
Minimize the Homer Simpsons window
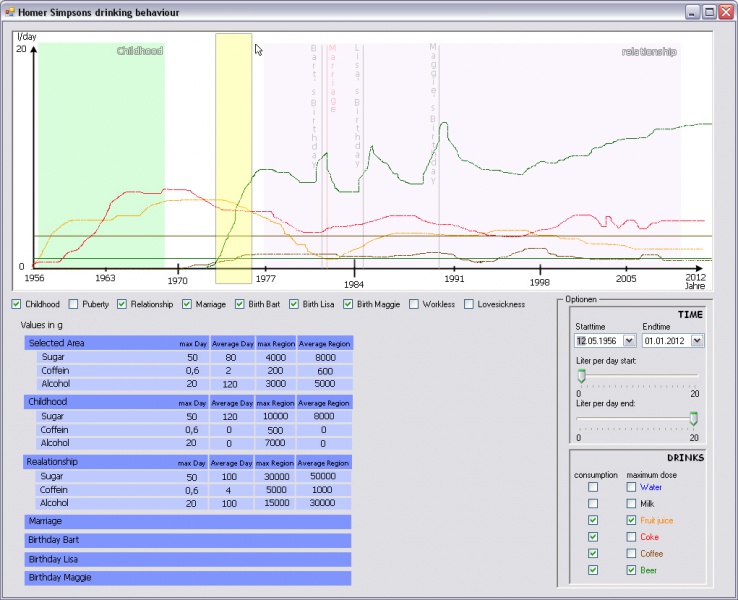tap(692, 12)
